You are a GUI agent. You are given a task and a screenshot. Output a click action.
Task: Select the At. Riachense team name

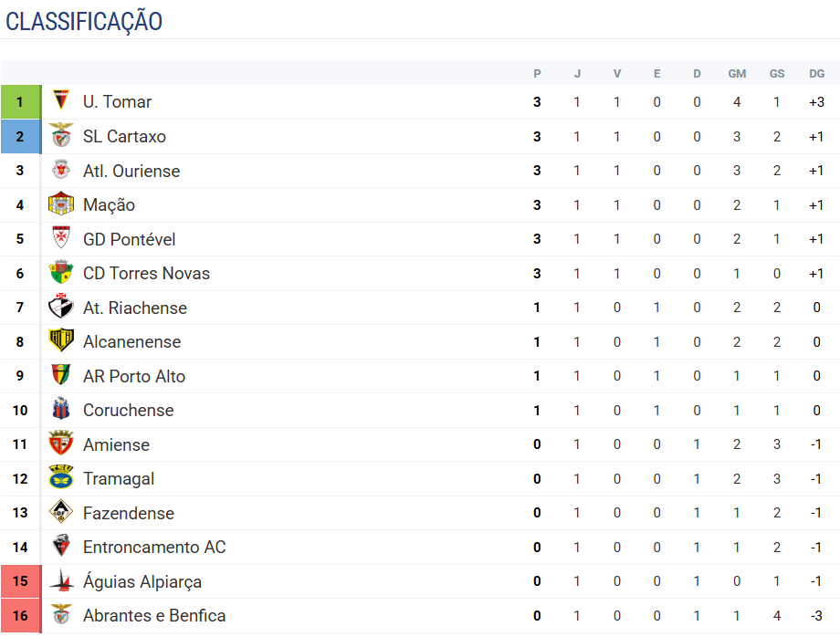134,308
